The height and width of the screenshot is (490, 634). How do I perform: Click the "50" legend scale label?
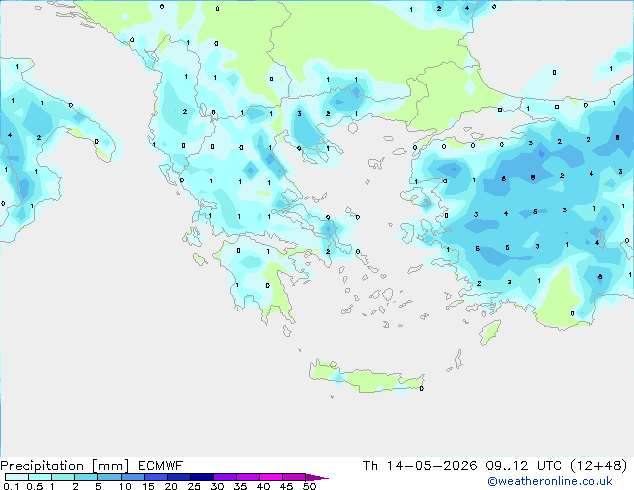coord(309,486)
